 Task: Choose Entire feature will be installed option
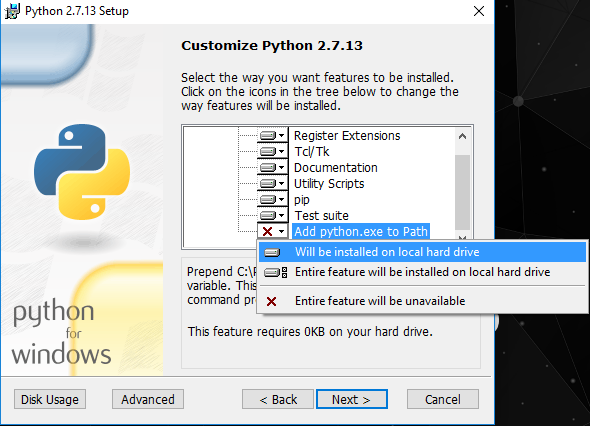[x=422, y=272]
